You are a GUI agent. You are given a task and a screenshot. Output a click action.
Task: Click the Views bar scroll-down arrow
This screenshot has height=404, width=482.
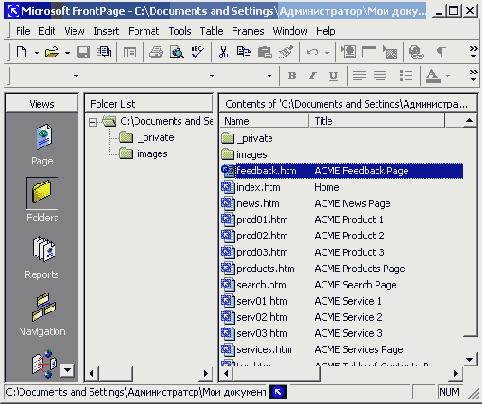[x=67, y=370]
